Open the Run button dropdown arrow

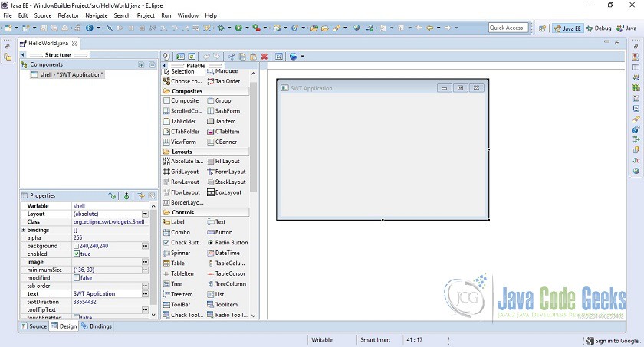tap(247, 28)
